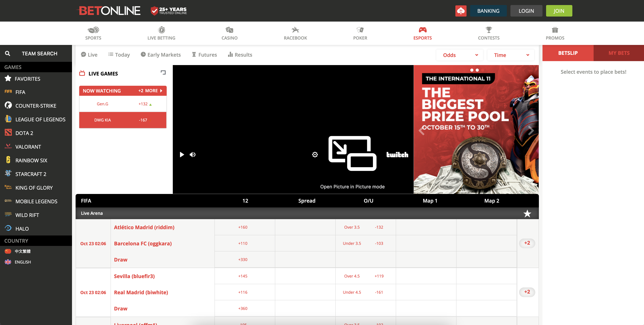Open the Sports section football icon

(93, 30)
